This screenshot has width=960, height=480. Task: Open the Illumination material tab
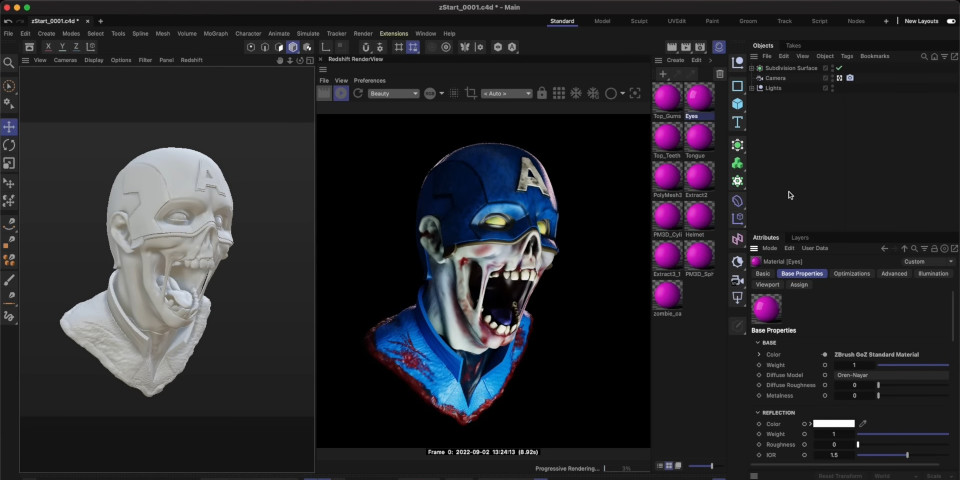click(x=933, y=274)
